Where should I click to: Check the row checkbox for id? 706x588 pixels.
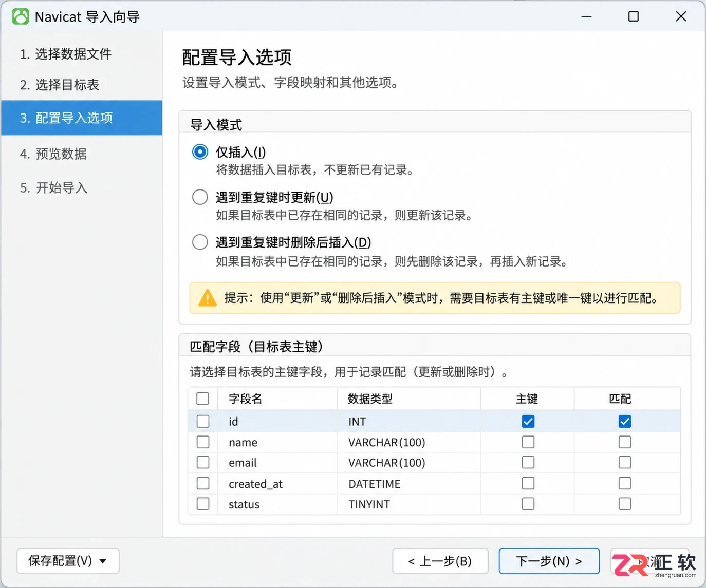click(x=203, y=422)
